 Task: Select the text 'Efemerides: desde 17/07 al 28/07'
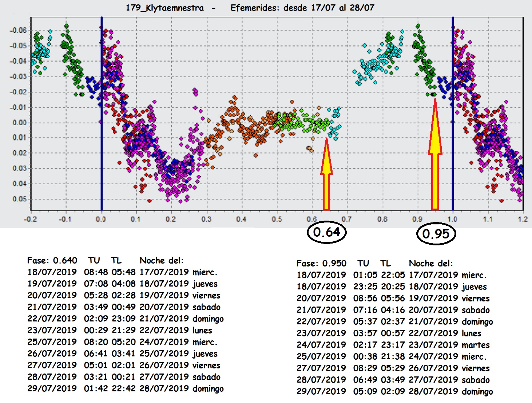[x=302, y=8]
